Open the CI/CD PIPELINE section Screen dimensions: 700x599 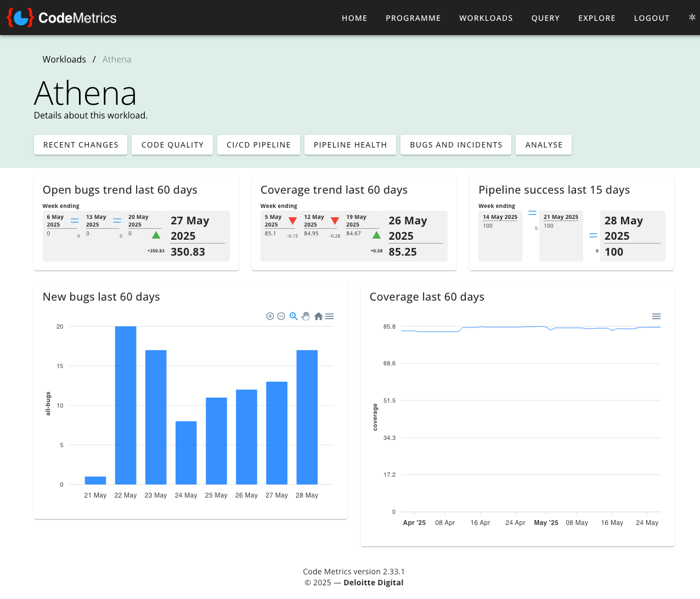[x=258, y=145]
